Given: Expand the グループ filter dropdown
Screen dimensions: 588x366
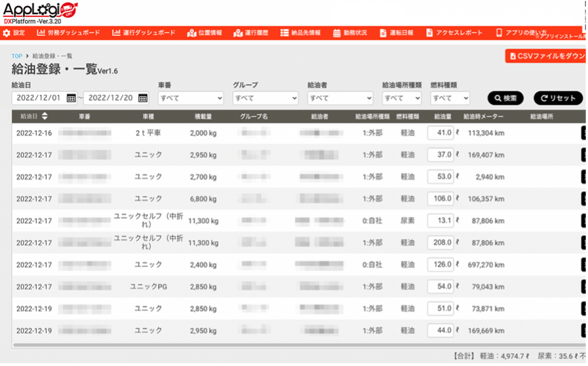Looking at the screenshot, I should click(265, 98).
